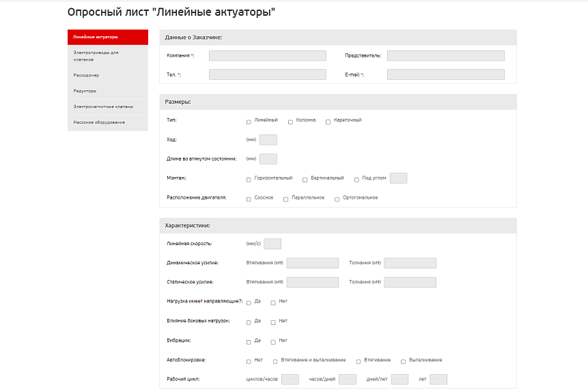Check Вертикальный mounting checkbox
The image size is (588, 392).
pos(305,180)
